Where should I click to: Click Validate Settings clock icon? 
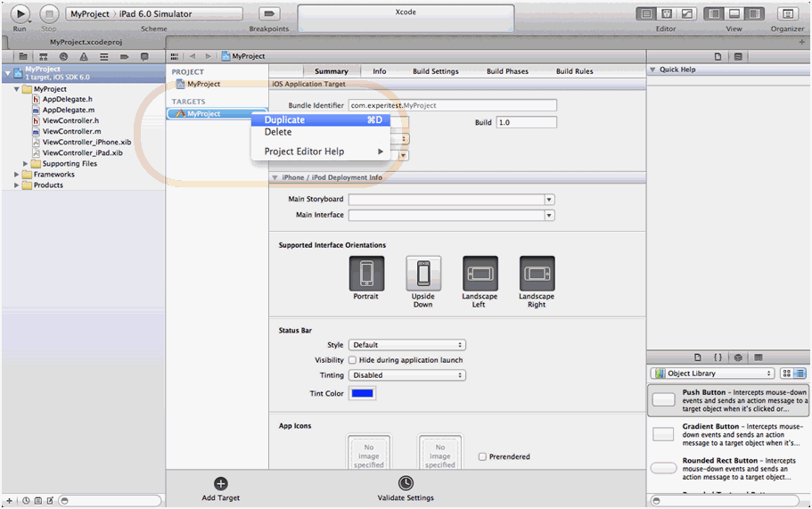pos(406,483)
